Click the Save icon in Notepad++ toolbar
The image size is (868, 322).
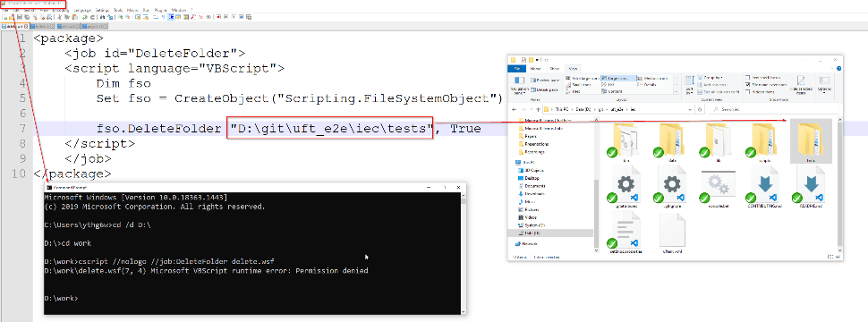click(20, 17)
